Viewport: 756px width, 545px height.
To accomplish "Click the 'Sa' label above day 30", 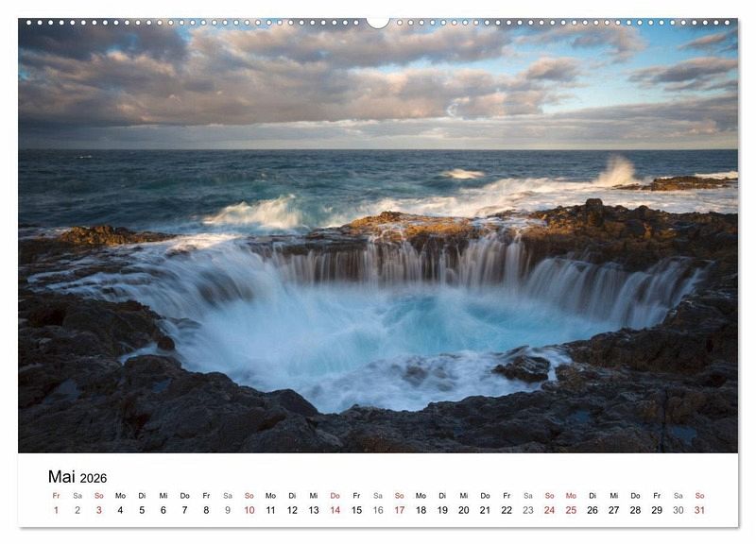I will click(x=679, y=495).
